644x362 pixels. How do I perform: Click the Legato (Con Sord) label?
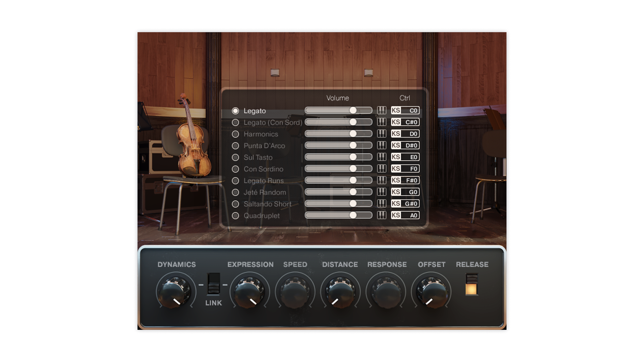coord(273,122)
